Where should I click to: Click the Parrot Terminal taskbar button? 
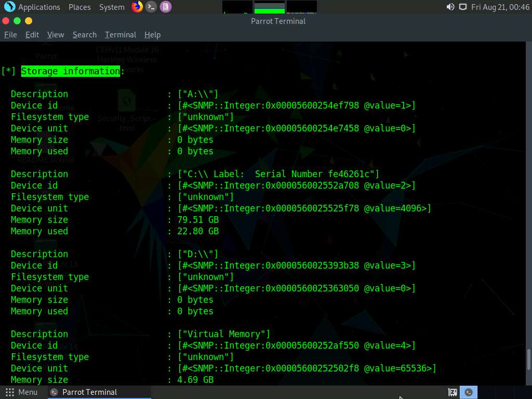click(98, 392)
